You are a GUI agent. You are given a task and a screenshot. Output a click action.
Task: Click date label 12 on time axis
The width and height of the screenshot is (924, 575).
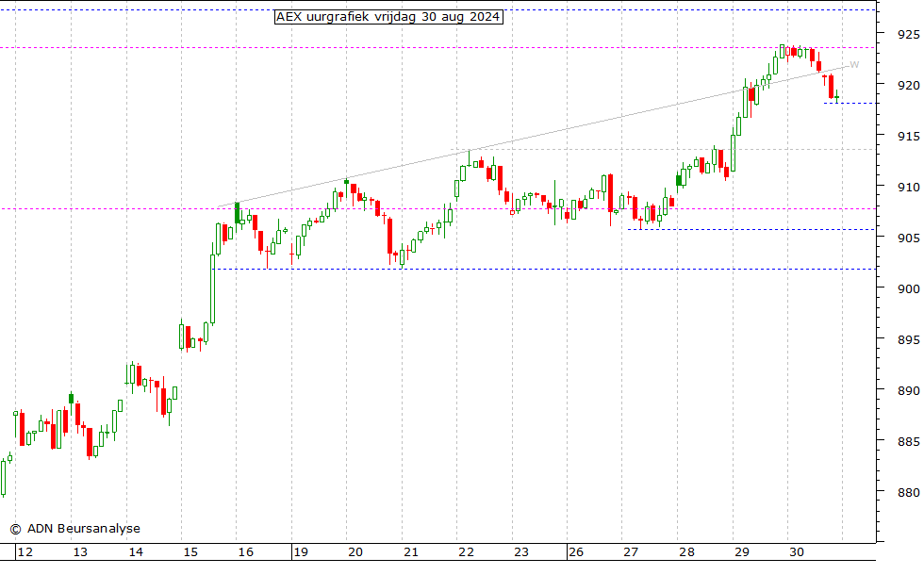[x=25, y=552]
